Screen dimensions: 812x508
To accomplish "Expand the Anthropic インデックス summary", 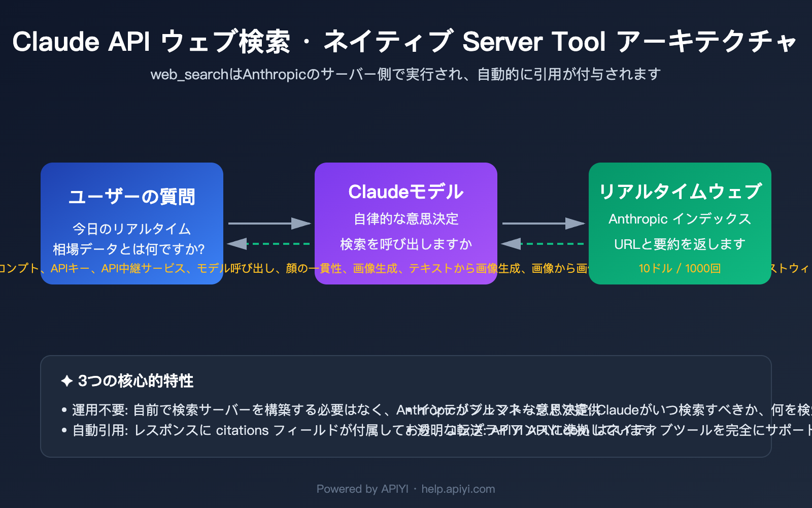I will click(x=680, y=218).
